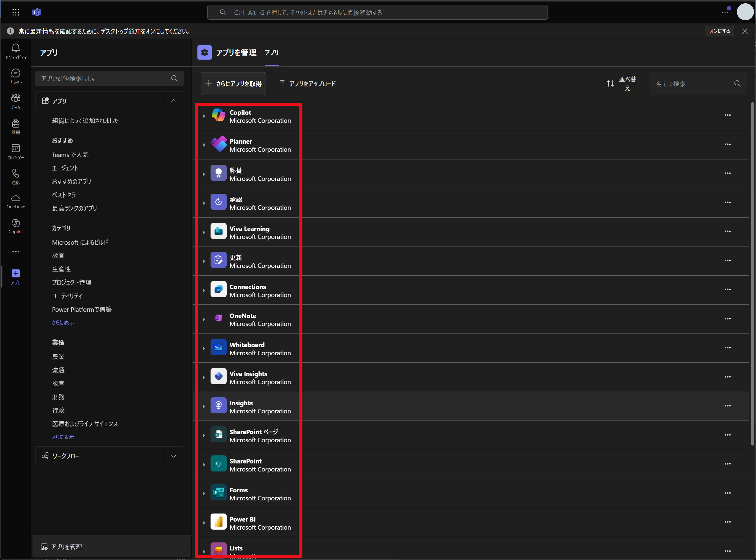This screenshot has height=560, width=756.
Task: Select Power Platformで構築 category
Action: 82,309
